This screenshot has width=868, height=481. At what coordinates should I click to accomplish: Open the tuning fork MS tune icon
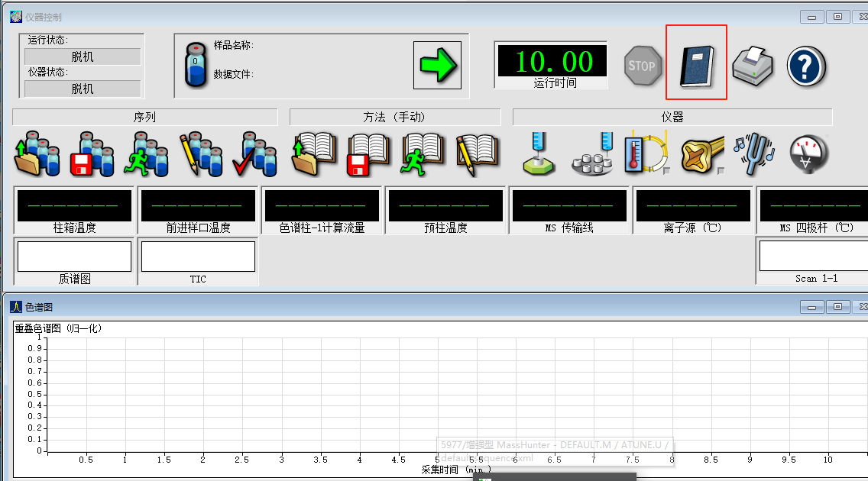point(753,152)
